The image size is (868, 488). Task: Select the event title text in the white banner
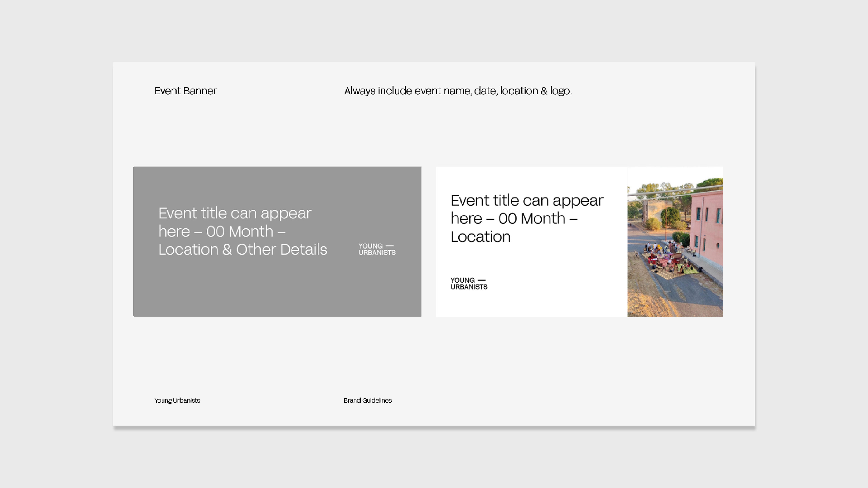pyautogui.click(x=527, y=218)
